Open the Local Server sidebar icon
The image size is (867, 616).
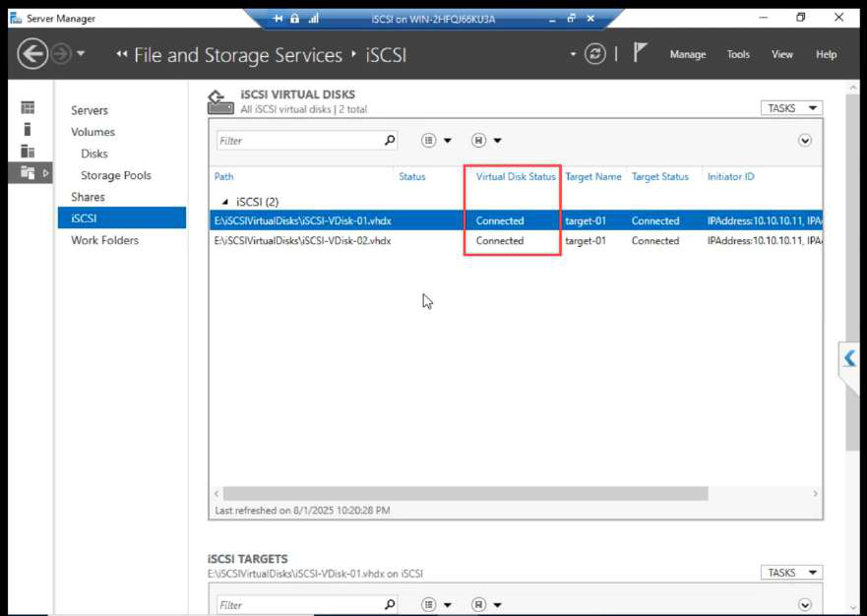click(28, 129)
